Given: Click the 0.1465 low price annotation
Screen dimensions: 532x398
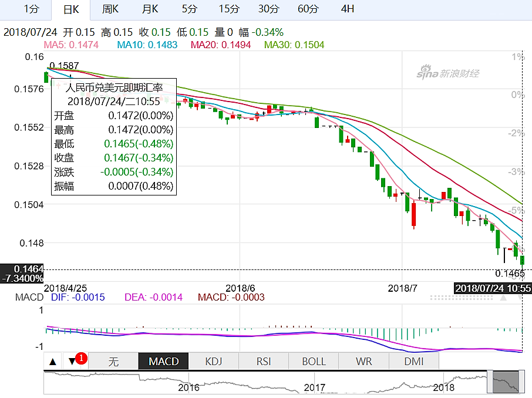Looking at the screenshot, I should coord(510,274).
